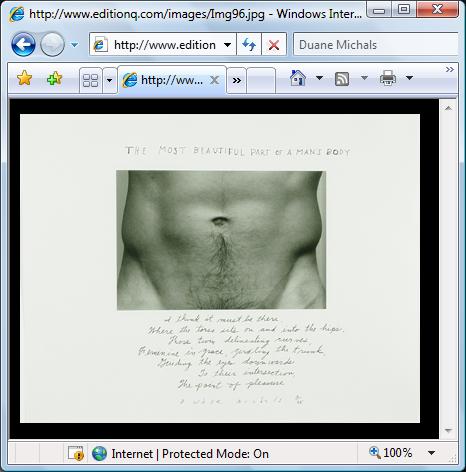Expand the Print options dropdown arrow

click(x=409, y=78)
